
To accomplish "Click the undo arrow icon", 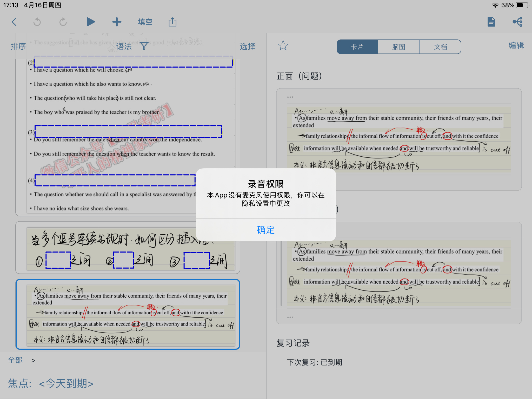I will (37, 22).
